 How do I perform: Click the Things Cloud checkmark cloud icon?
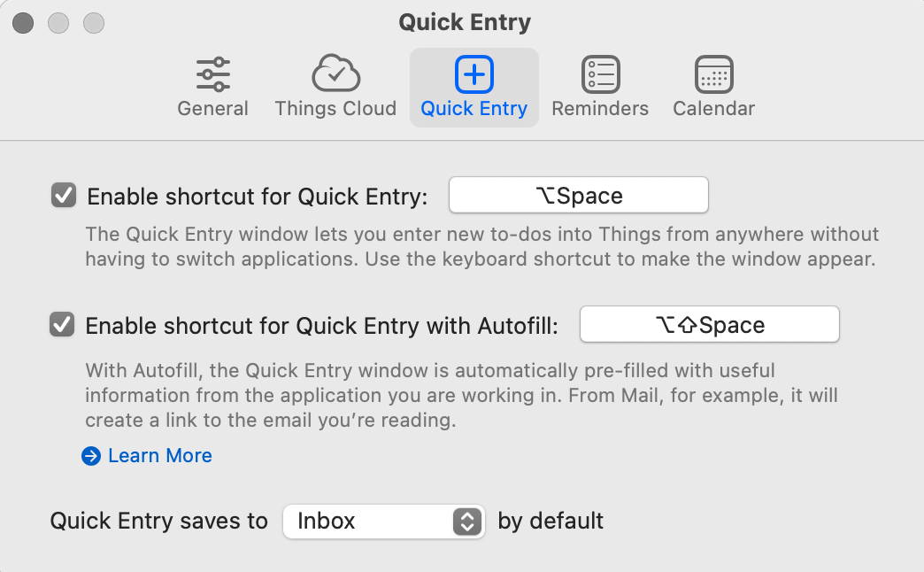pyautogui.click(x=336, y=73)
